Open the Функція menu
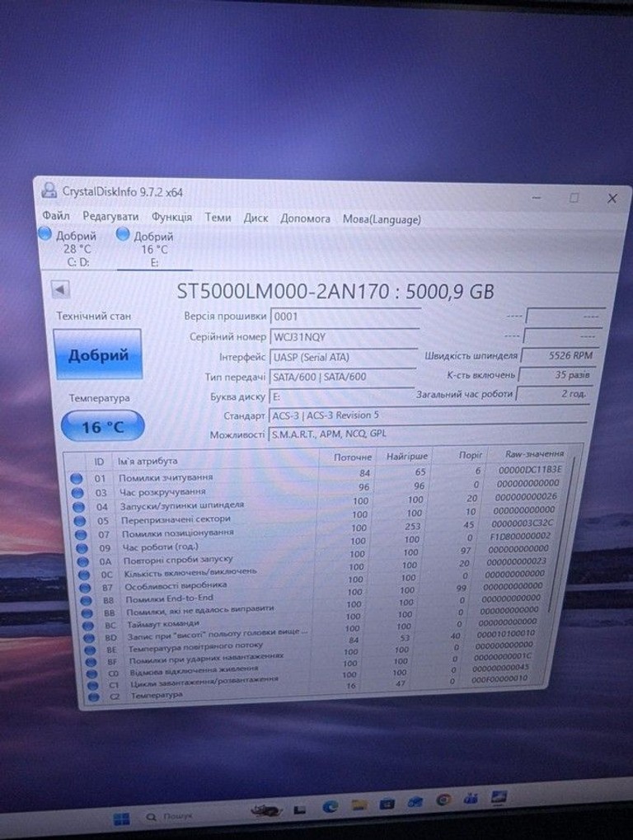 (171, 217)
